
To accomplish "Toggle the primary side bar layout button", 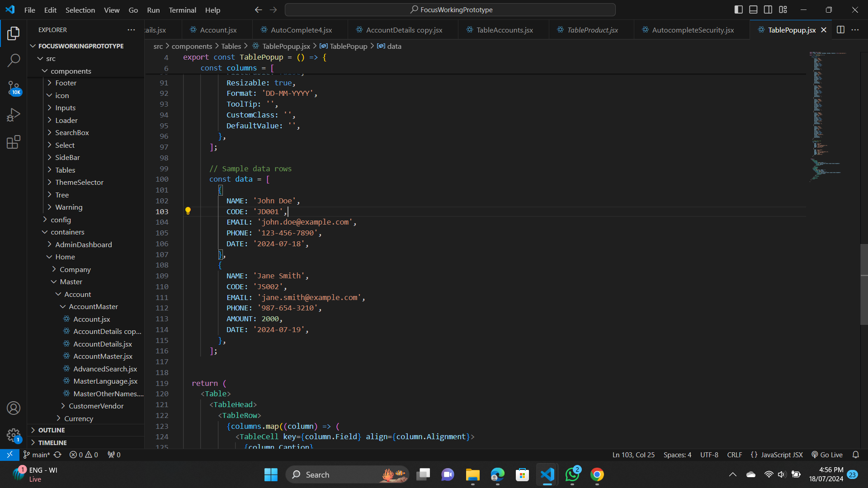I will tap(738, 9).
